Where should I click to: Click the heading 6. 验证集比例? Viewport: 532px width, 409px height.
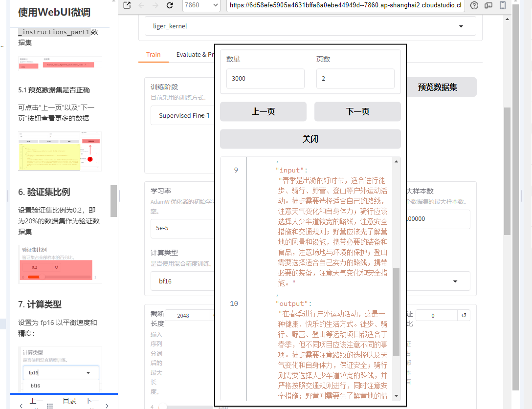tap(44, 192)
